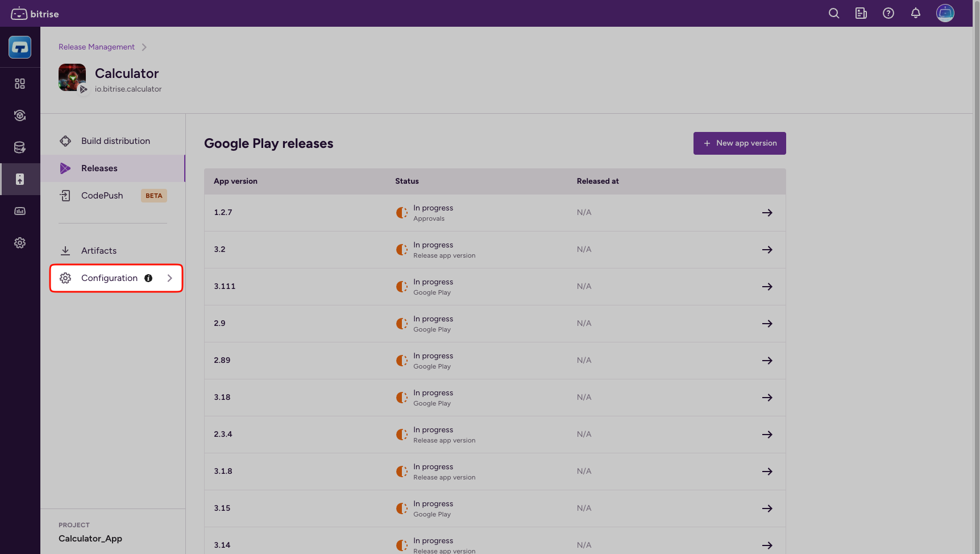Click the Bitrise logo in top bar
Screen dimensions: 980x554
(35, 14)
